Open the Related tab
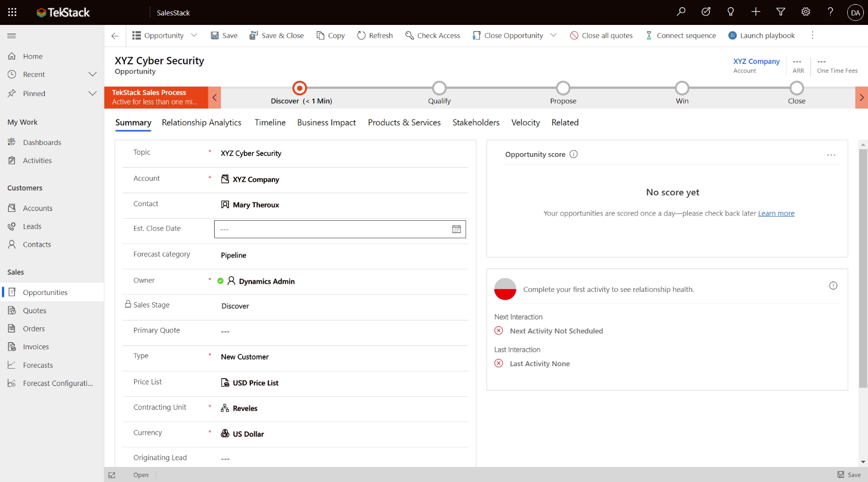 coord(565,123)
